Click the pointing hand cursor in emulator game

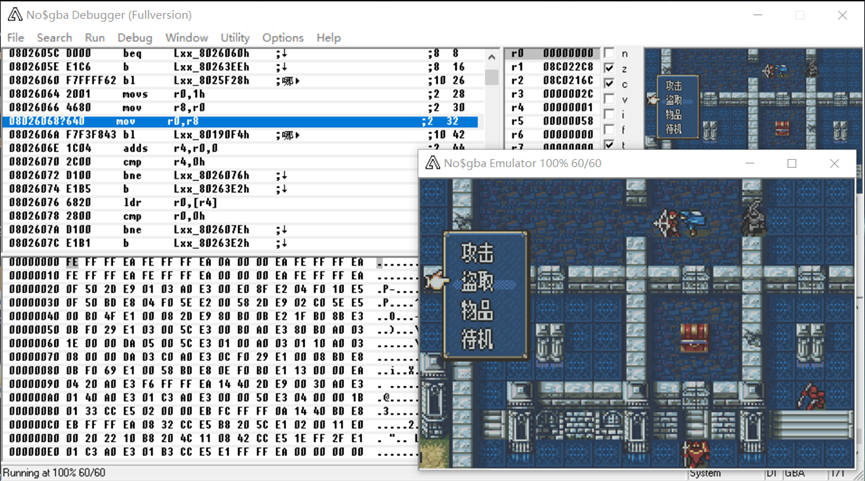(436, 281)
